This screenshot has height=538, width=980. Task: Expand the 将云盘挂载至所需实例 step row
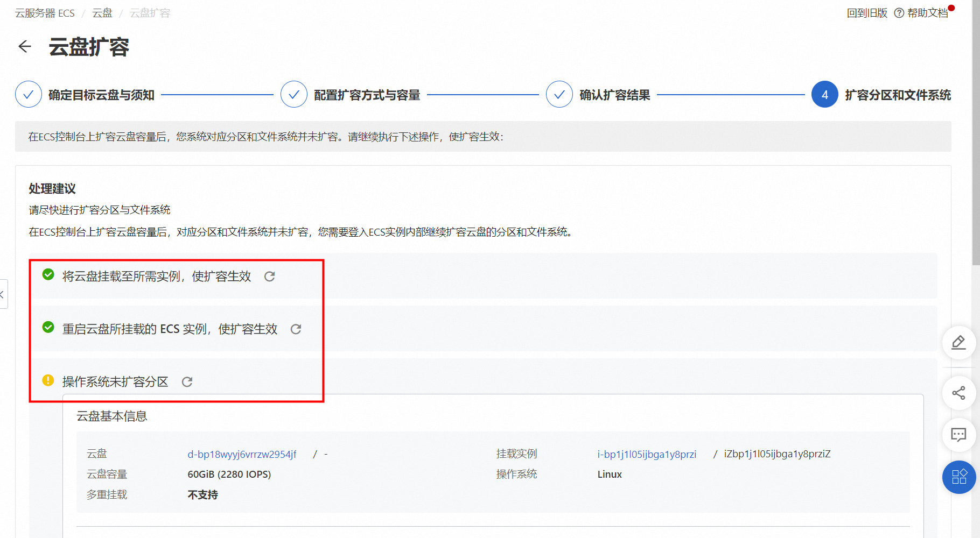click(156, 277)
